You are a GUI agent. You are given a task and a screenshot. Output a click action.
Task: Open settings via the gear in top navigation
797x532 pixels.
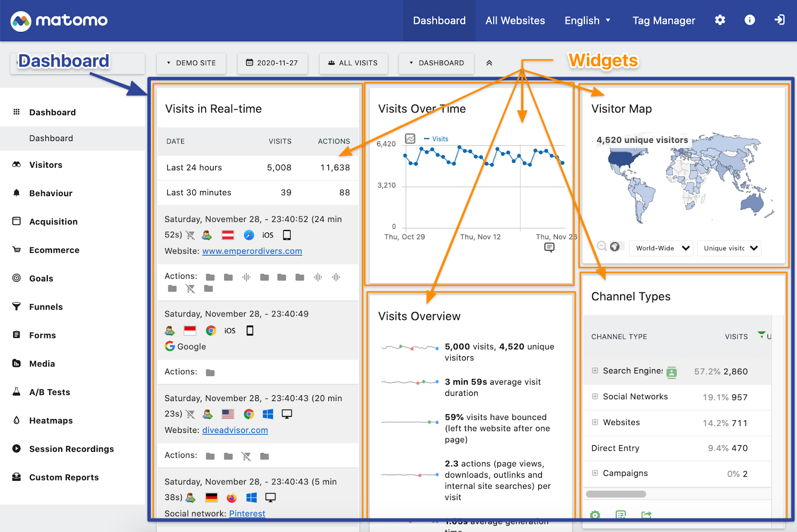tap(719, 20)
